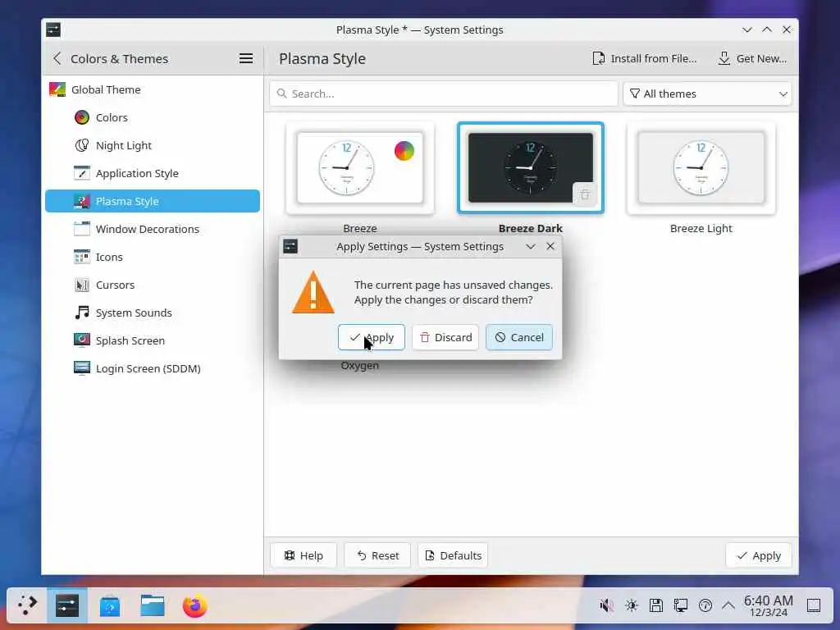Minimize the Apply Settings dialog
The width and height of the screenshot is (840, 630).
point(531,246)
